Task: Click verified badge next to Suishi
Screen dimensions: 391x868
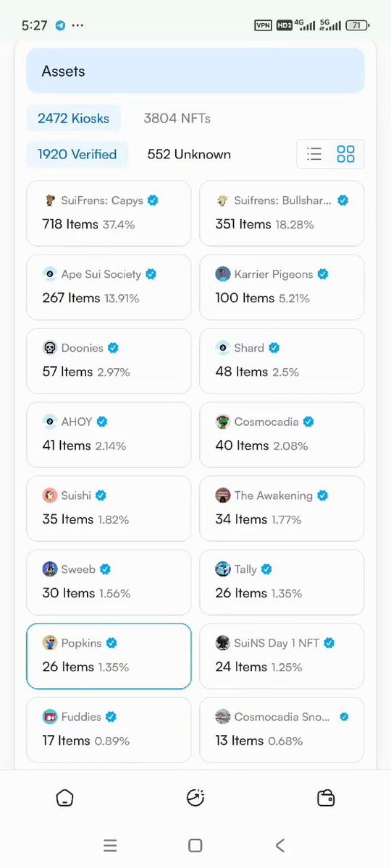Action: point(101,495)
